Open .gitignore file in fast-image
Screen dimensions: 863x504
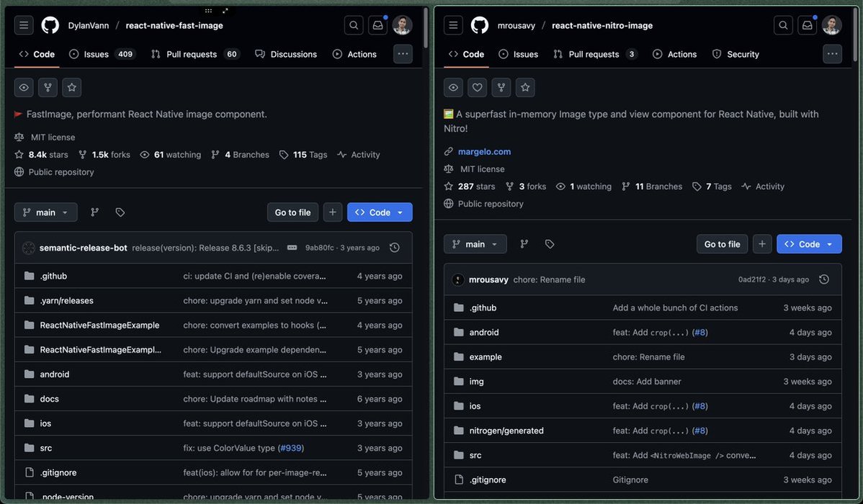(x=58, y=472)
